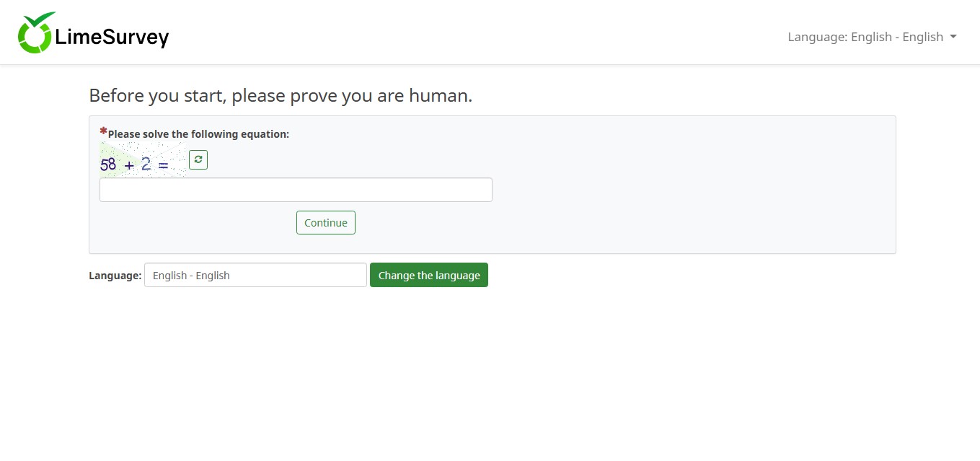The width and height of the screenshot is (980, 461).
Task: Click the captcha equation image
Action: coord(143,160)
